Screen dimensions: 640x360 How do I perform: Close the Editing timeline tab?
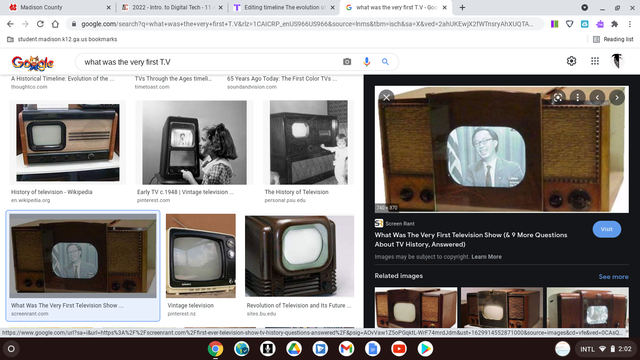[332, 7]
